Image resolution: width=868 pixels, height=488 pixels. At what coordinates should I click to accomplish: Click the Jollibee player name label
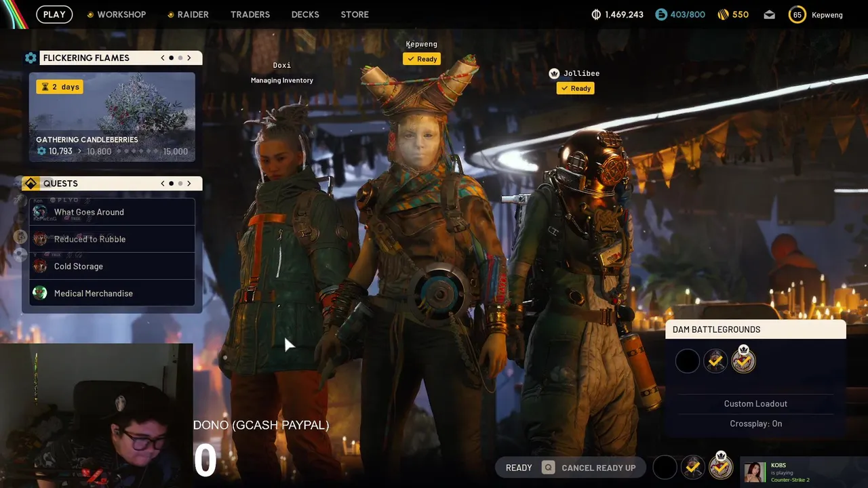coord(581,73)
